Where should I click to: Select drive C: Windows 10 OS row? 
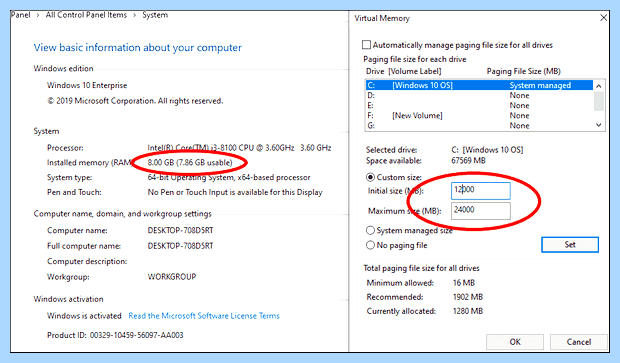(x=479, y=85)
